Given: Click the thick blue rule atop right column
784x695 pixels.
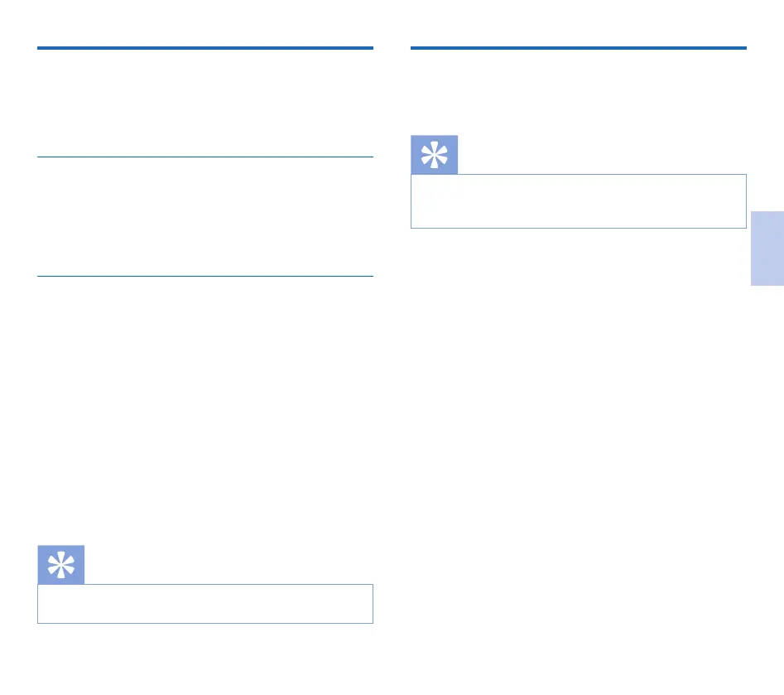Looking at the screenshot, I should pos(579,49).
